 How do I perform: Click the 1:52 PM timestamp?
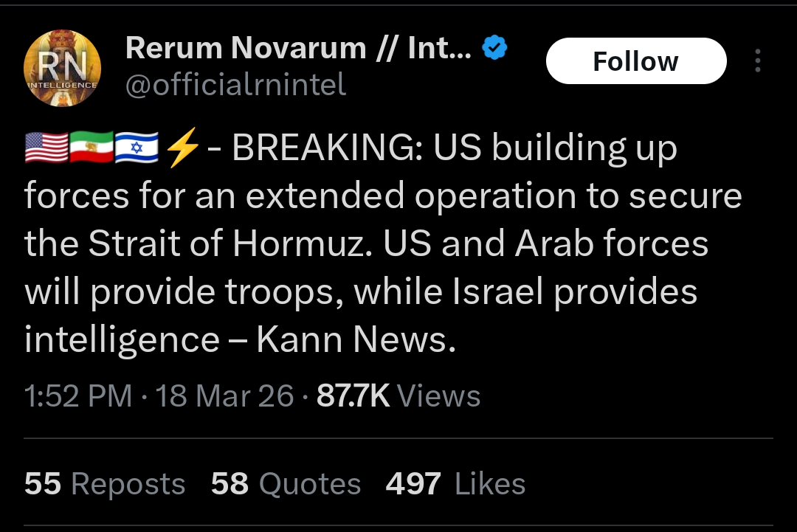(77, 396)
